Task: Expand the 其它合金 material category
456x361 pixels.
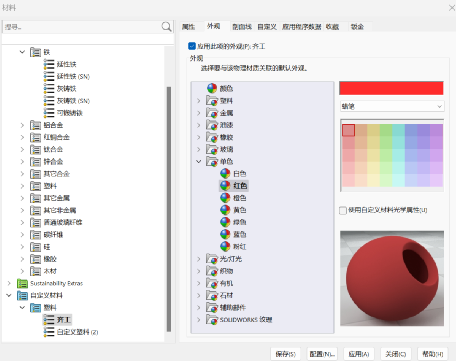Action: pos(22,174)
